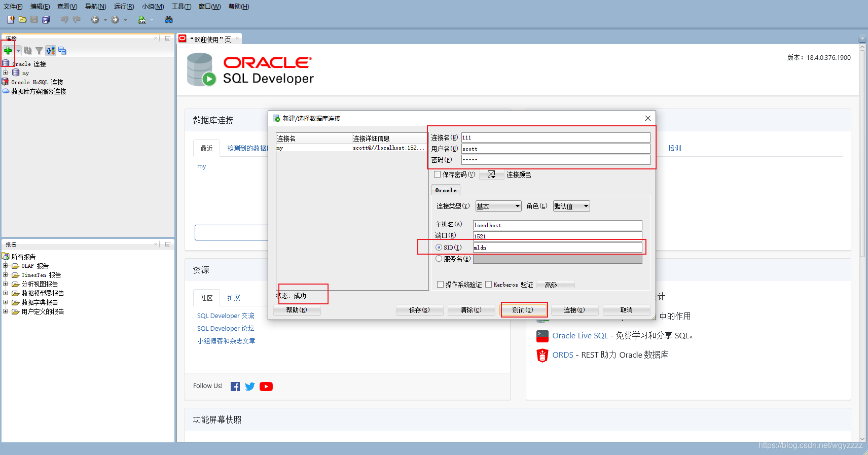Image resolution: width=868 pixels, height=455 pixels.
Task: Click the cloud 数据库方案服务连接 icon
Action: point(6,91)
